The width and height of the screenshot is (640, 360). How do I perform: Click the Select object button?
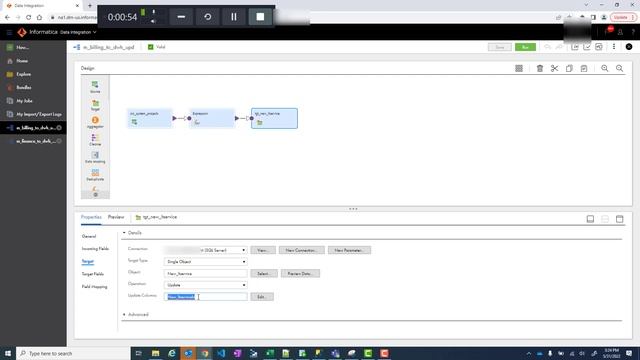(x=264, y=273)
